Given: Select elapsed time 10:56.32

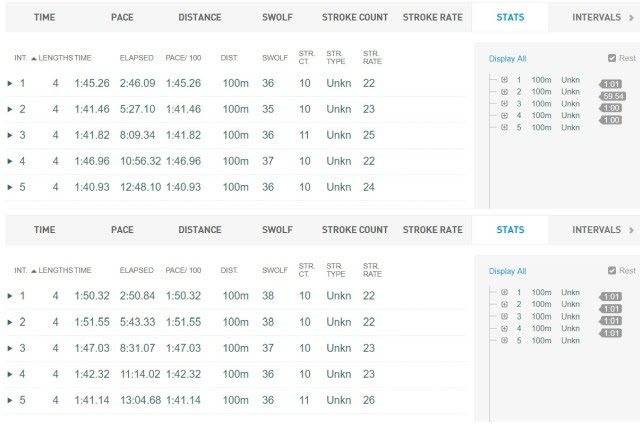Looking at the screenshot, I should (x=140, y=161).
